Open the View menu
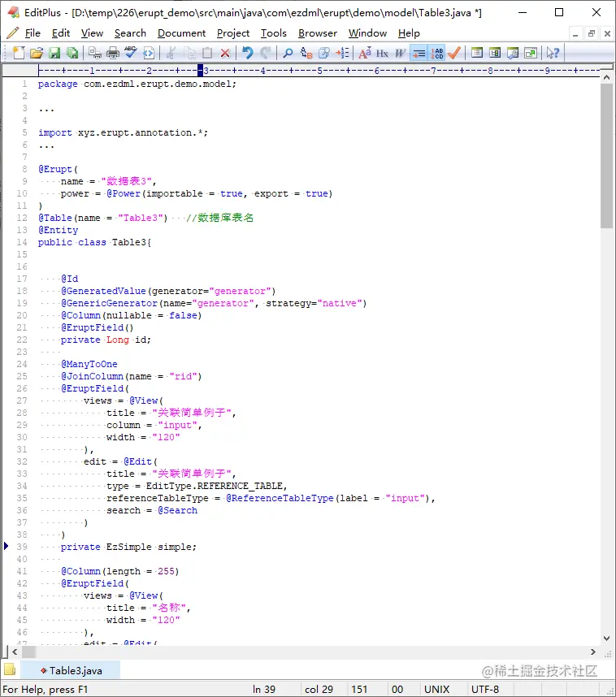The width and height of the screenshot is (616, 697). pos(92,33)
